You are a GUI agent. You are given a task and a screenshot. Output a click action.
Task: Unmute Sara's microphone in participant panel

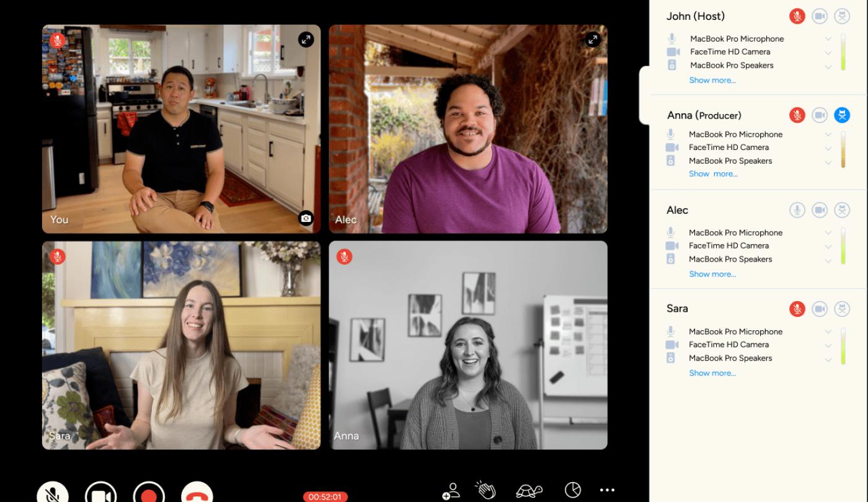tap(797, 308)
